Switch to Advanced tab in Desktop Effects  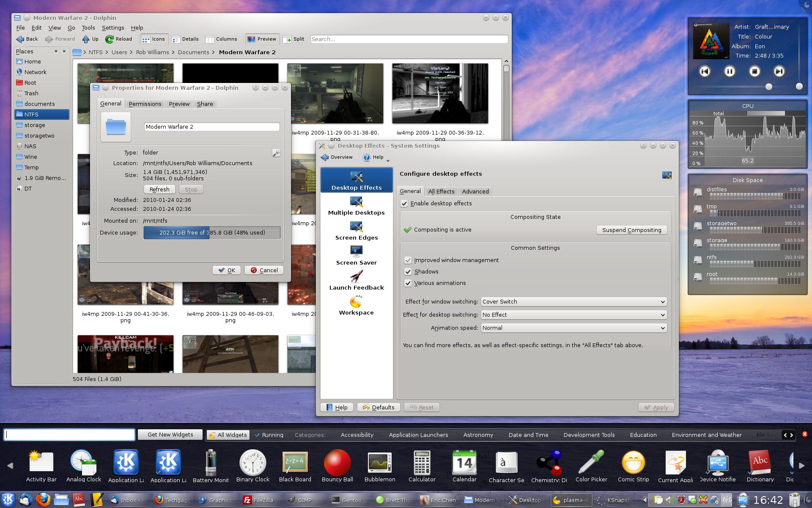[x=475, y=191]
